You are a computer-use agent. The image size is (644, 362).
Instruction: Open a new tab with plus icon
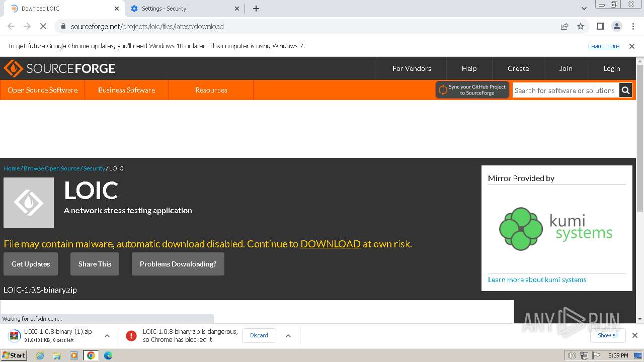point(256,9)
